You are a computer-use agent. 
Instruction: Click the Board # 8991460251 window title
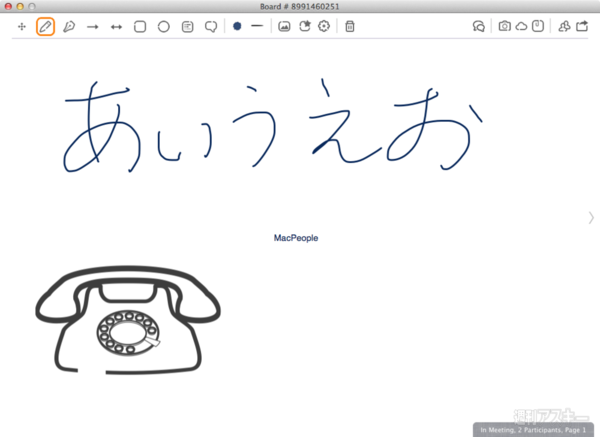(300, 7)
